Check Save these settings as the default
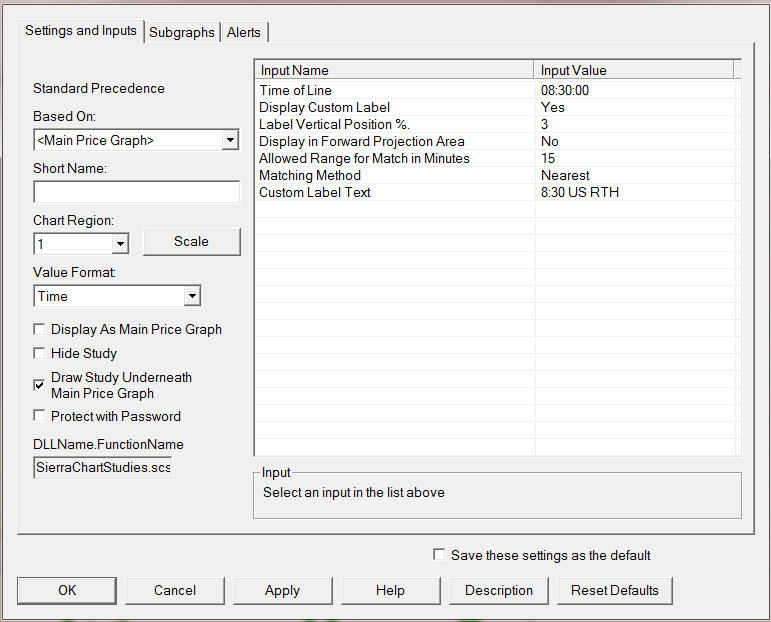 click(x=439, y=554)
